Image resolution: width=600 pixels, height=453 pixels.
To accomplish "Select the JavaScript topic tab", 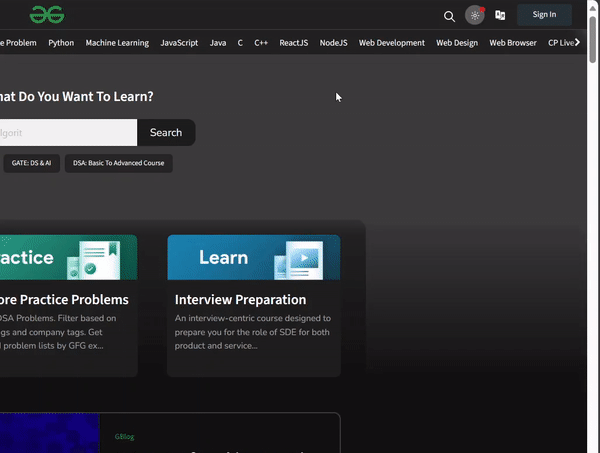I will pyautogui.click(x=179, y=43).
